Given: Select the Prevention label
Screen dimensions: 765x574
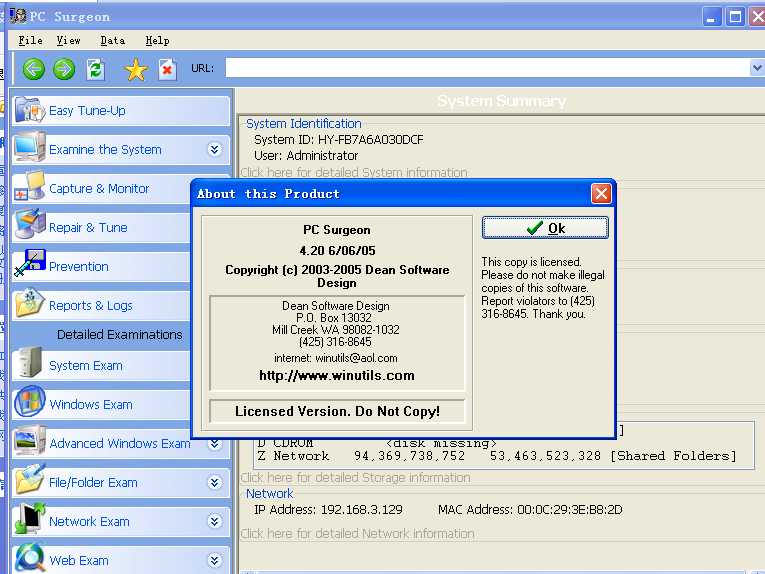Looking at the screenshot, I should (x=79, y=267).
